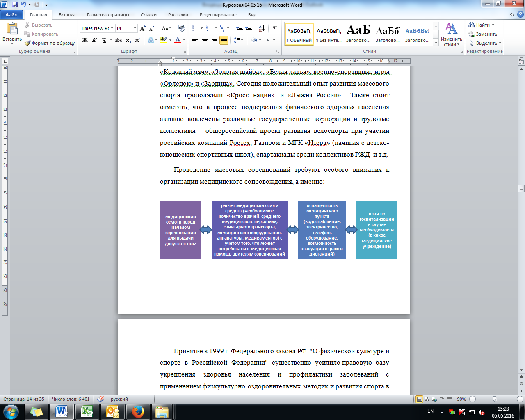Screen dimensions: 525x420
Task: Switch to the Вид tab
Action: [252, 15]
